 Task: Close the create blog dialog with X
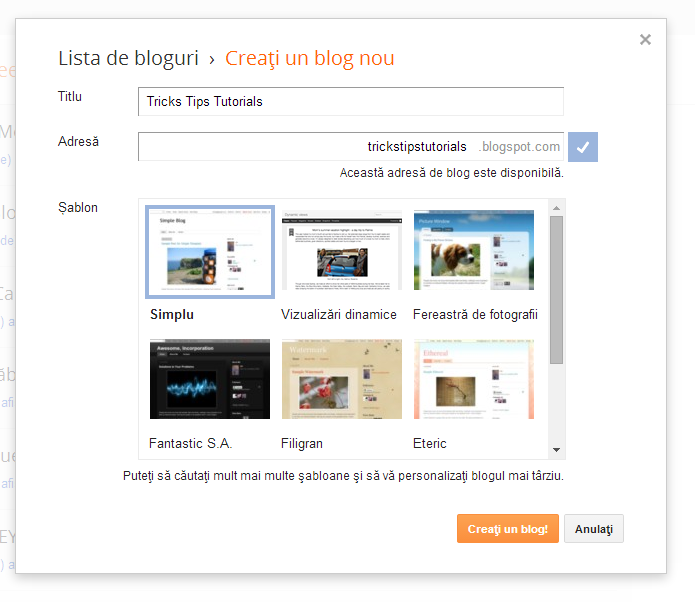645,40
